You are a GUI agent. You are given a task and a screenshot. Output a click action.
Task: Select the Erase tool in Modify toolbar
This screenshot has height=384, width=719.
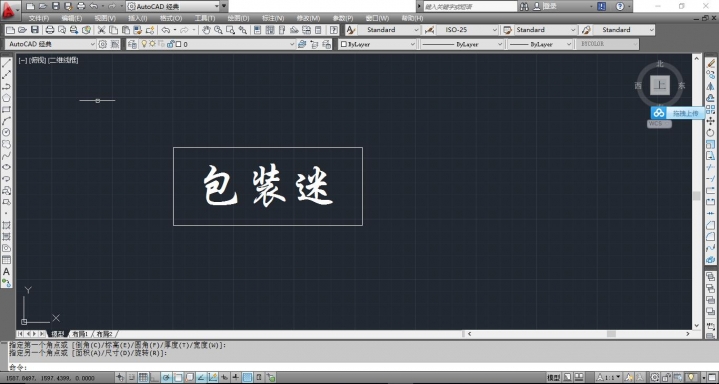710,63
